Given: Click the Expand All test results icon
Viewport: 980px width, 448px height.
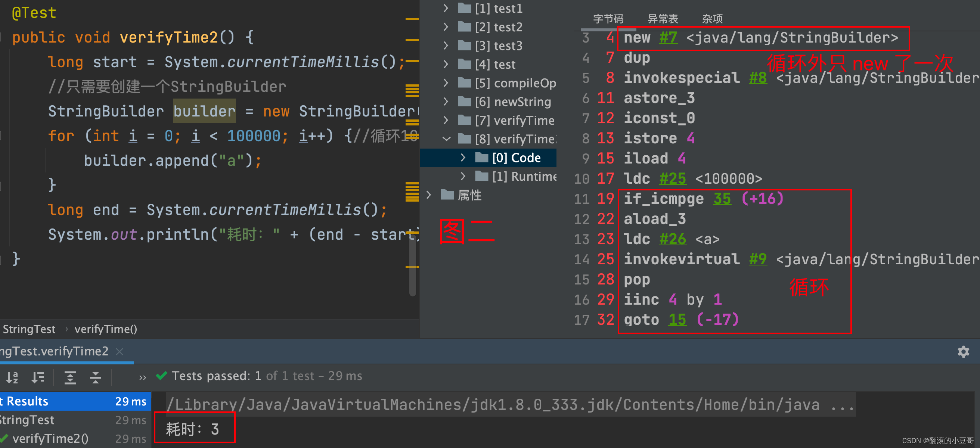Looking at the screenshot, I should pos(70,377).
